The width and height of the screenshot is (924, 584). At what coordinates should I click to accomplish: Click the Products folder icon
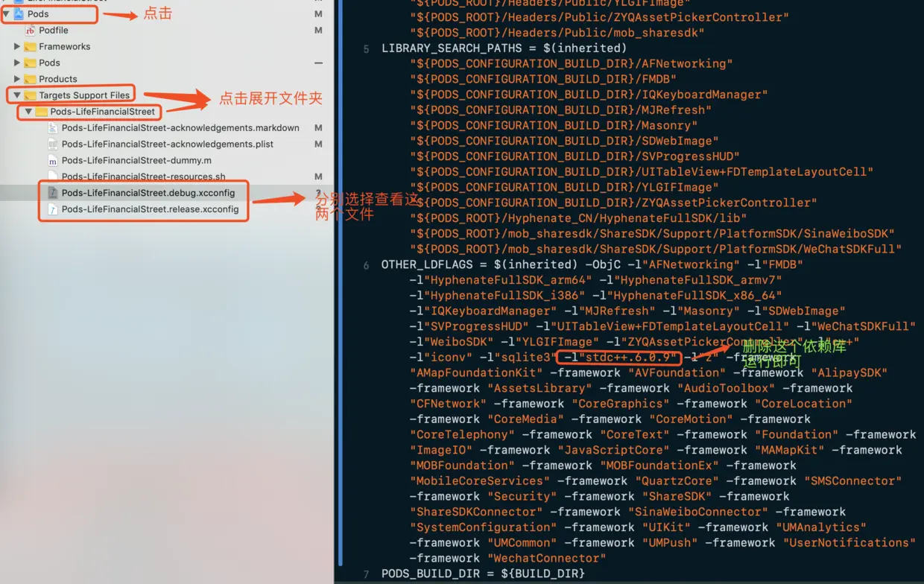[x=32, y=78]
